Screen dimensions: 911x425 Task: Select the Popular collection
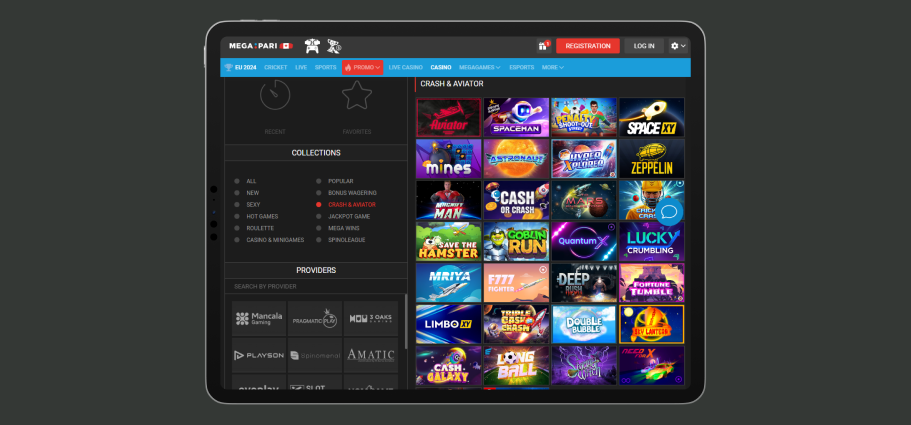[x=335, y=181]
